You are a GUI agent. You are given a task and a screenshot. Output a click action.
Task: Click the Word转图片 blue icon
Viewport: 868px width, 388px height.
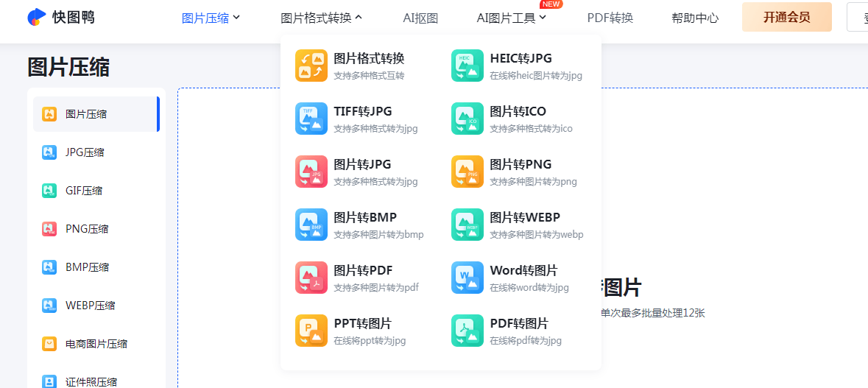[x=467, y=278]
